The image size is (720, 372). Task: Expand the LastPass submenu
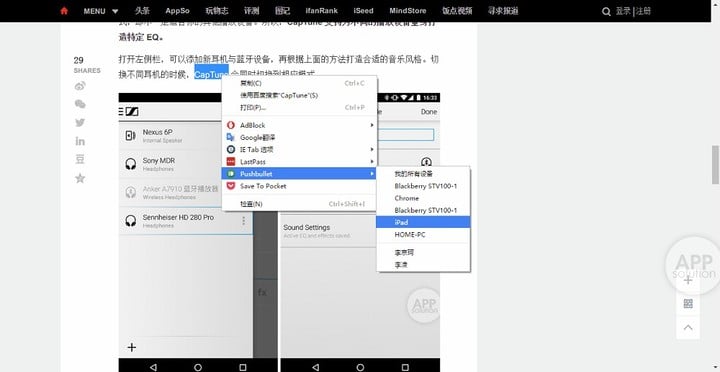click(x=299, y=162)
